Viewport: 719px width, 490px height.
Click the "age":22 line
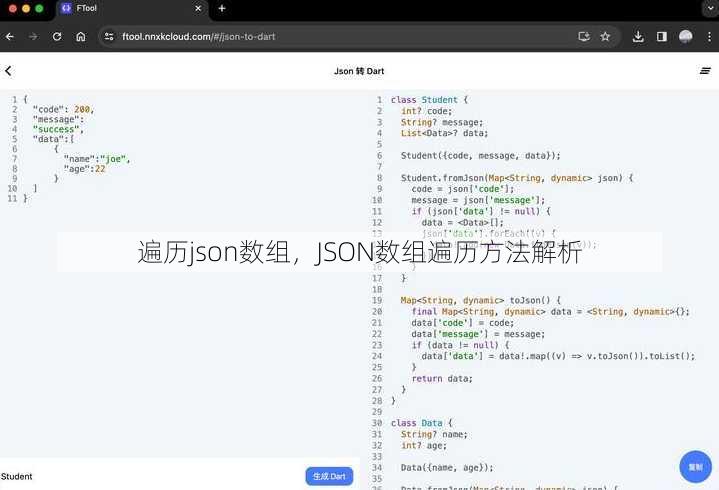click(84, 169)
